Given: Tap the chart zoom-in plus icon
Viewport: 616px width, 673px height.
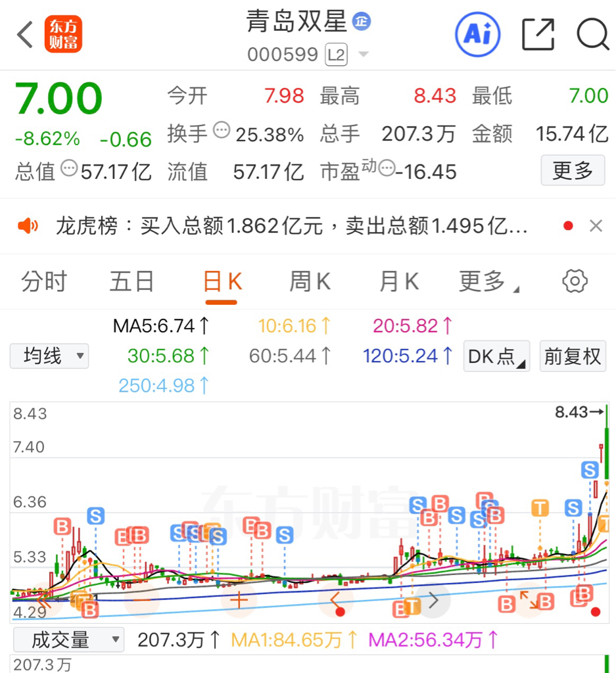Looking at the screenshot, I should click(x=239, y=599).
